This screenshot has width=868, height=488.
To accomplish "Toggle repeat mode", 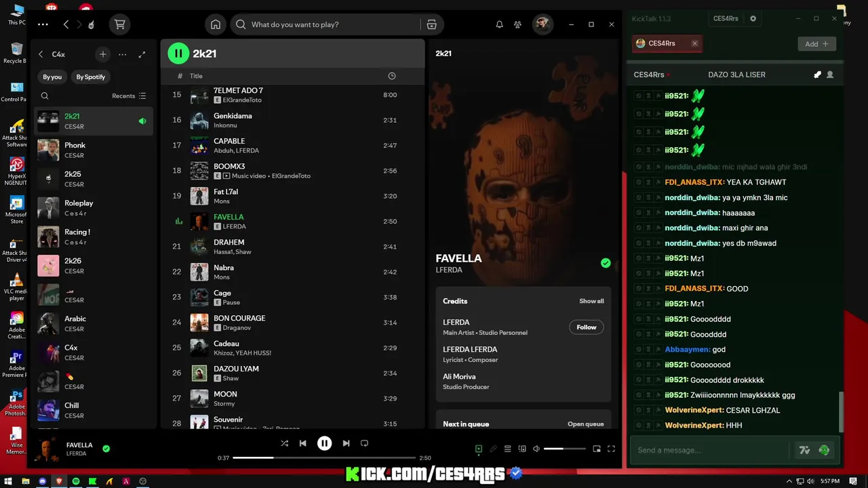I will pos(364,443).
